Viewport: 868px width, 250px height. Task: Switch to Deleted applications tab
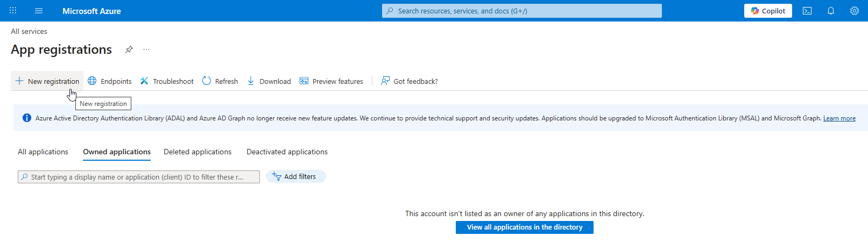[x=197, y=152]
